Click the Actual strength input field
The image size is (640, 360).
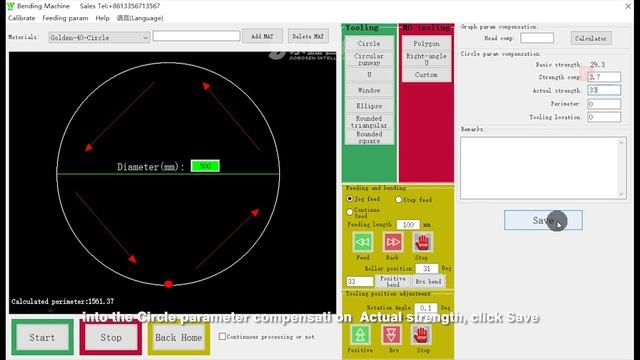click(x=604, y=90)
